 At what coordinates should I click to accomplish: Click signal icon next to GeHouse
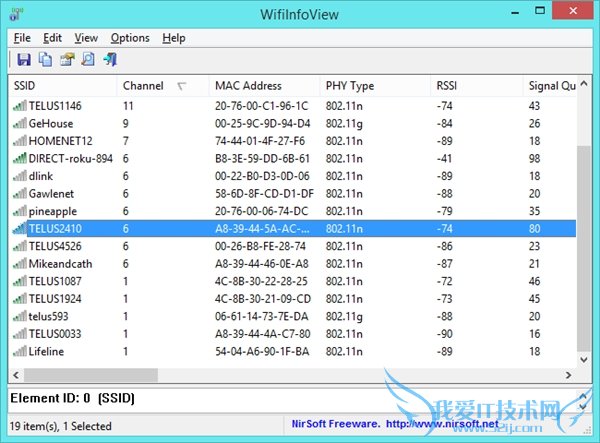(20, 123)
